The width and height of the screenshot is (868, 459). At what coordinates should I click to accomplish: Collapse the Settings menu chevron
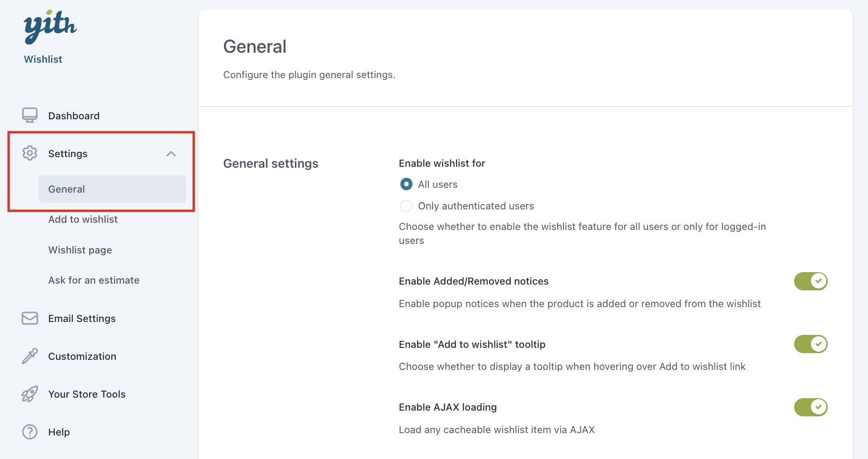(x=171, y=154)
